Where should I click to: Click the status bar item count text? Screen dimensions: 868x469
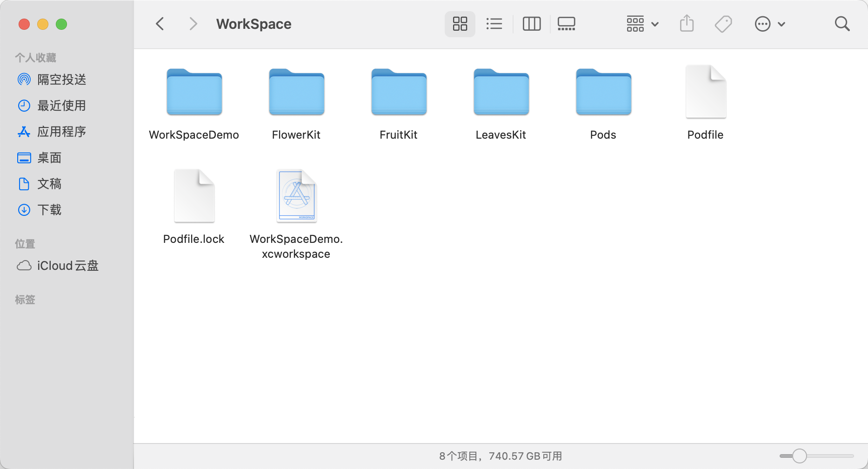[501, 456]
